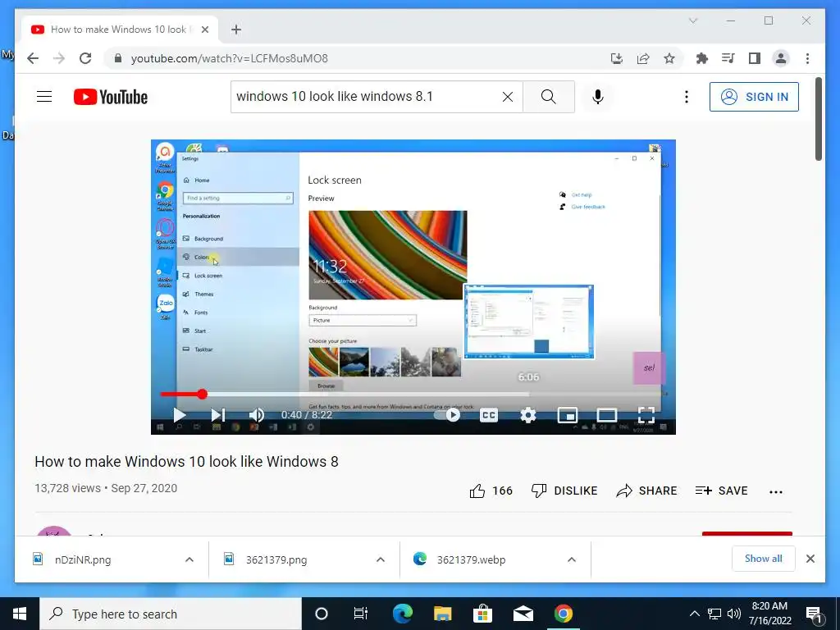This screenshot has height=630, width=840.
Task: Switch to miniplayer mode
Action: 568,415
